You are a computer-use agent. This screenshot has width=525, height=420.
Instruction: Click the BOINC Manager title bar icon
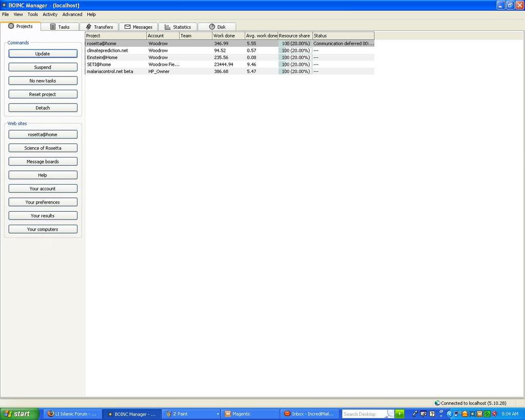pos(4,5)
